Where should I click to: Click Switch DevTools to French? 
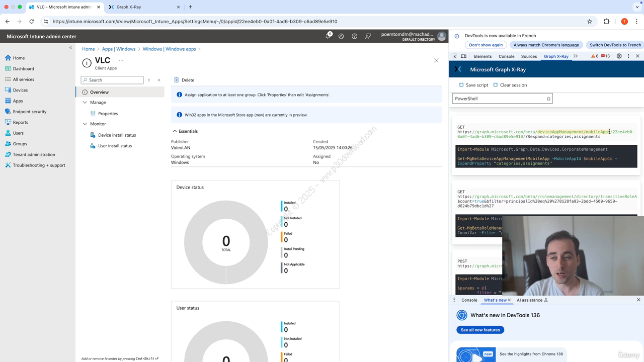[615, 45]
